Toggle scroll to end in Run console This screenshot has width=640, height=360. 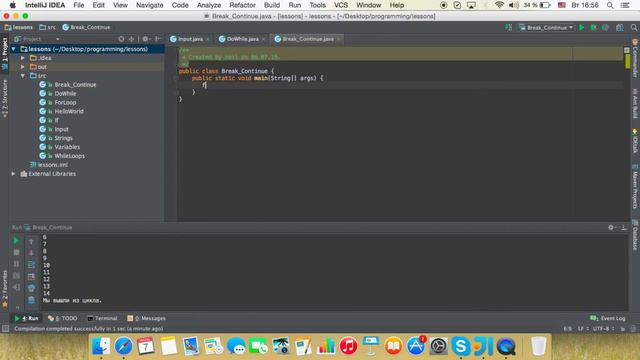pos(31,276)
